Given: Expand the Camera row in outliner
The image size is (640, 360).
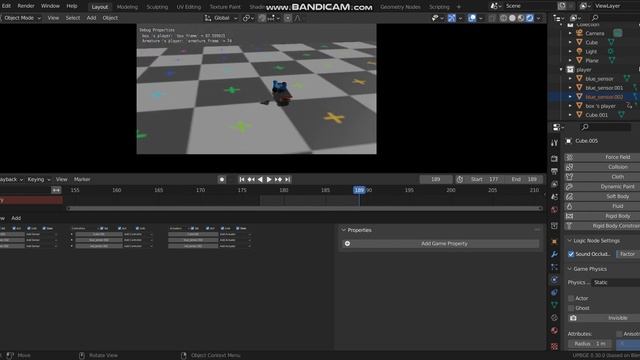Looking at the screenshot, I should point(570,33).
